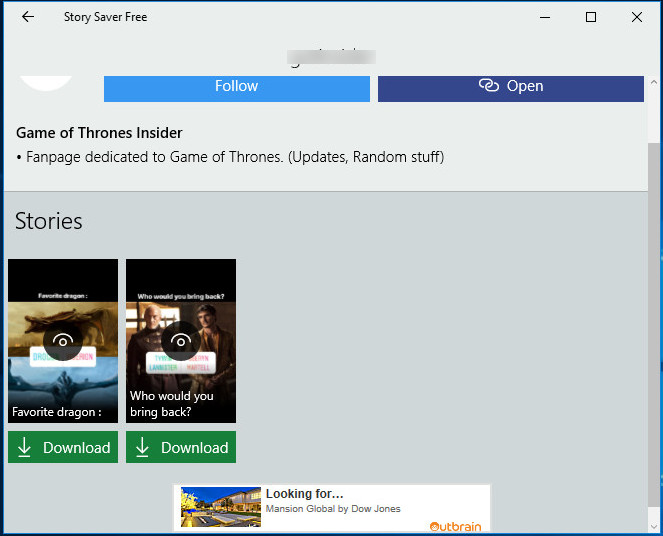Open the Mansion Global Looking for ad

[332, 508]
